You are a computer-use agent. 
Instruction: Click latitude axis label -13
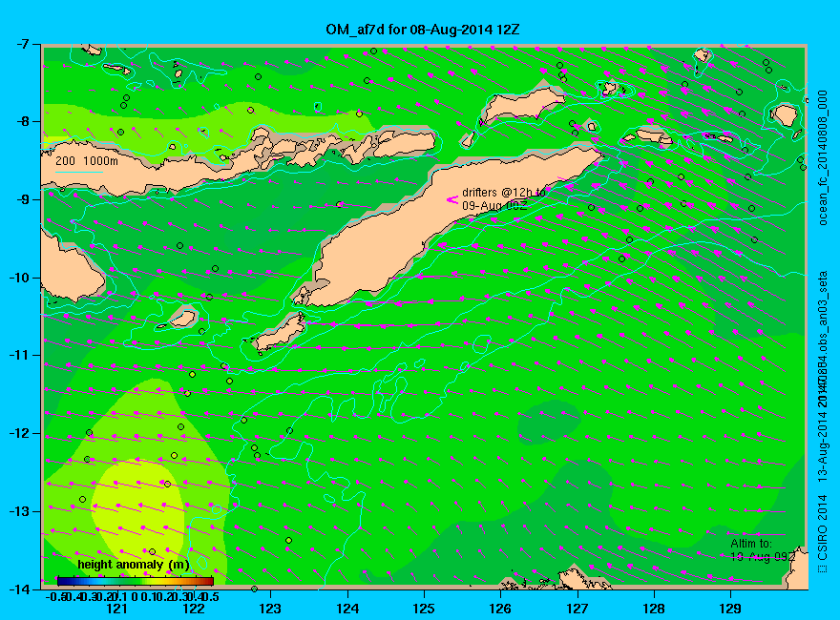tap(18, 511)
